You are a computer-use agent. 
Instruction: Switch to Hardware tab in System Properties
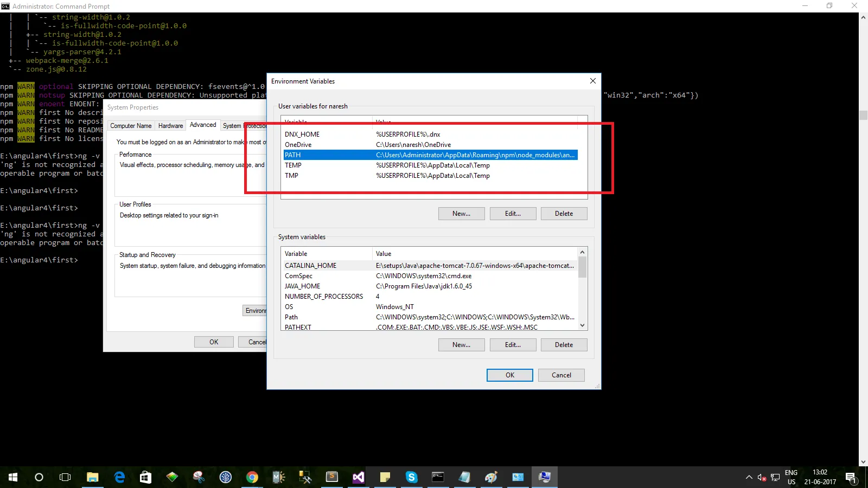point(170,126)
